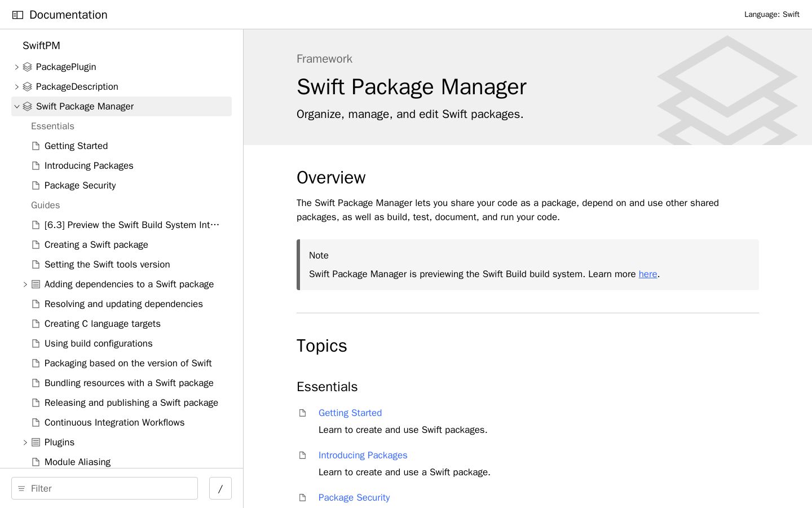The image size is (812, 508).
Task: Select Bundling resources with a Swift package
Action: [x=129, y=383]
